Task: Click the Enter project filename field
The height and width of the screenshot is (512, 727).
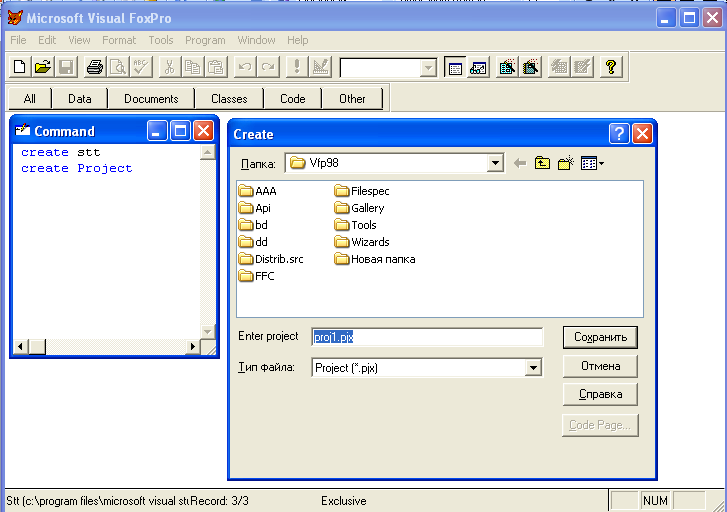Action: (x=427, y=337)
